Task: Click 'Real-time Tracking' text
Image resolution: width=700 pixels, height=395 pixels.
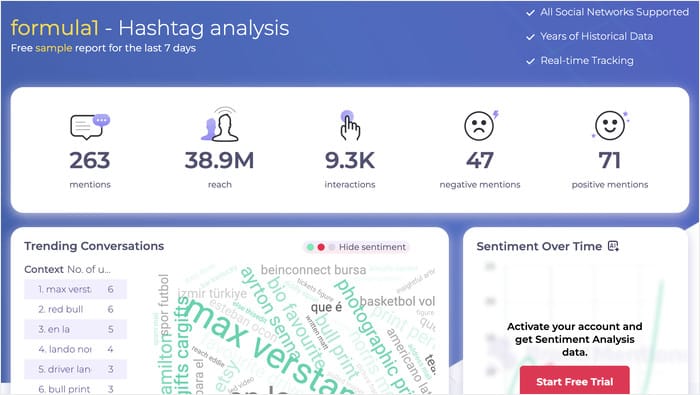Action: (587, 60)
